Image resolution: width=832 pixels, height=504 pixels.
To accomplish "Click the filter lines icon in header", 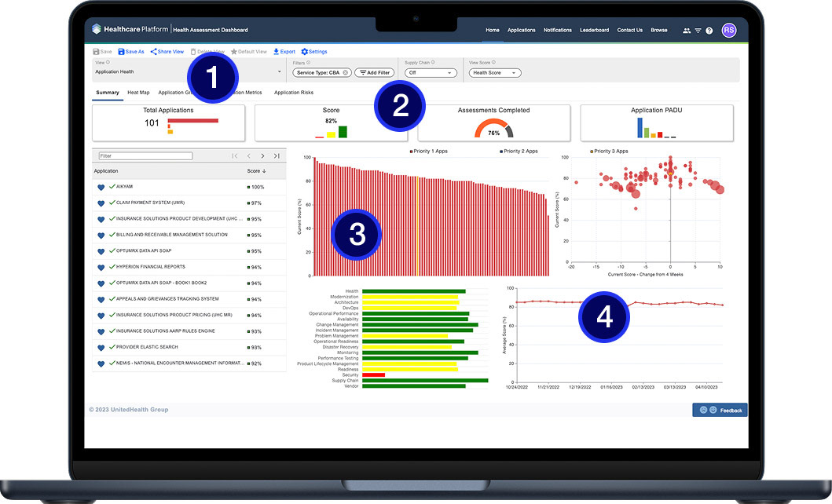I will pyautogui.click(x=698, y=31).
